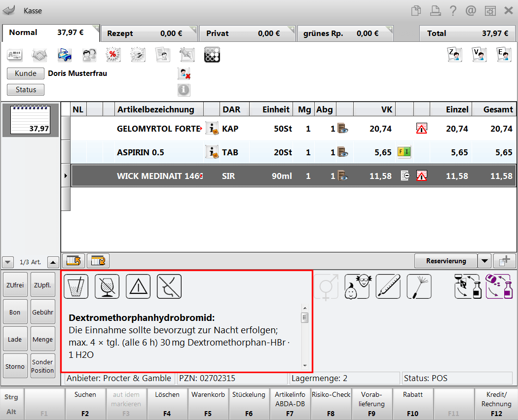Click the @ icon in title bar
Viewport: 518px width, 420px height.
click(471, 10)
